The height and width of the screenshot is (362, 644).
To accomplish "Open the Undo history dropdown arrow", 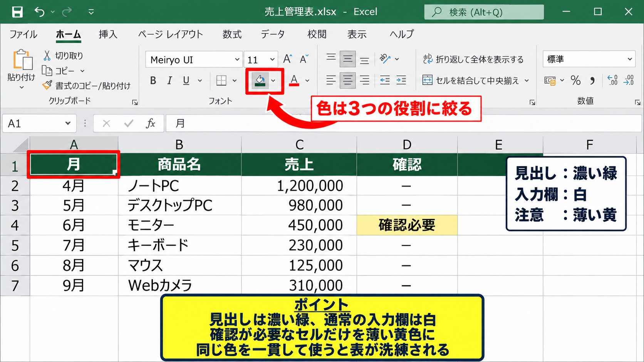I will 53,12.
